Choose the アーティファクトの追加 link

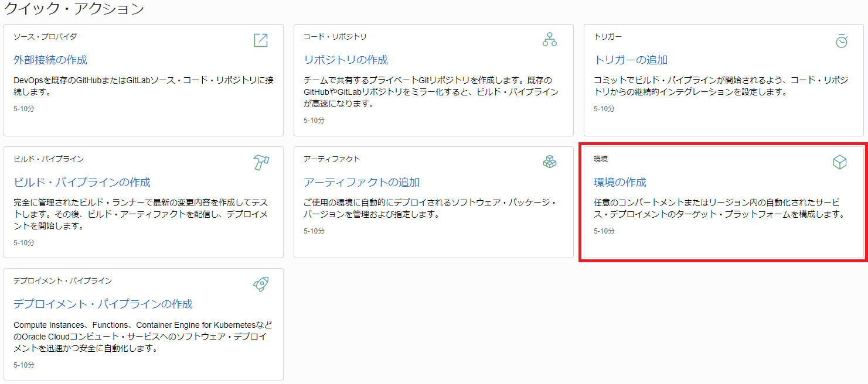point(361,182)
